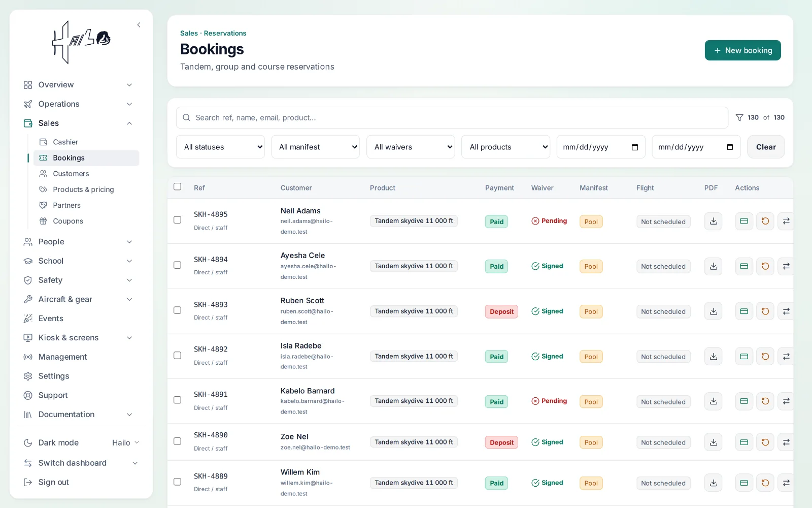The width and height of the screenshot is (812, 508).
Task: Open the All products dropdown
Action: (x=506, y=147)
